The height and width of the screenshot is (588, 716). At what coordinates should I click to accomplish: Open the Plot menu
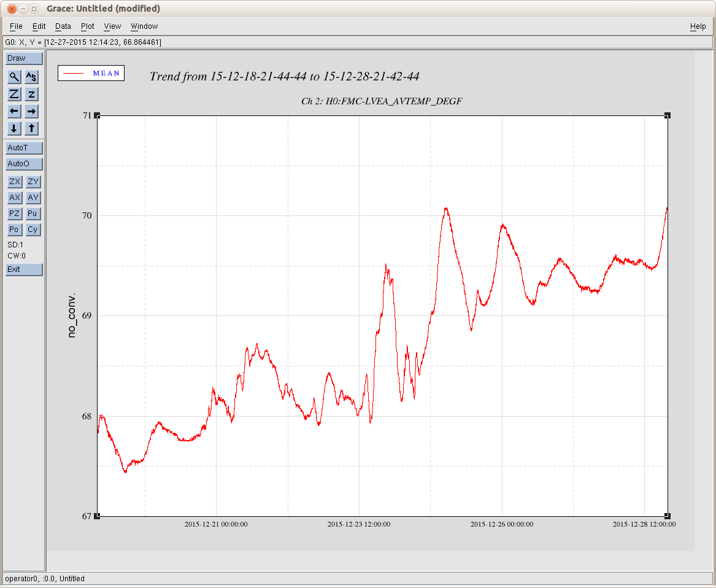[x=88, y=26]
